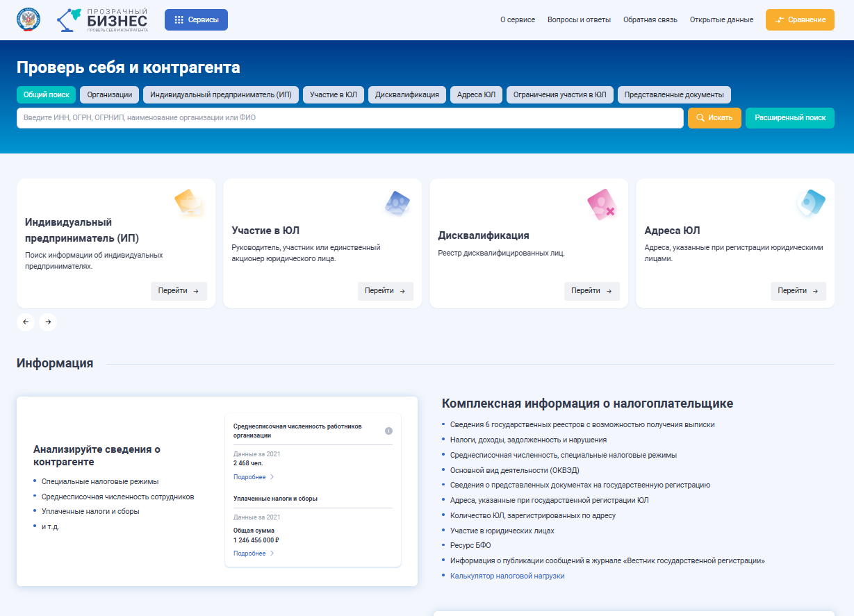
Task: Switch to Представленные документы tab
Action: [x=674, y=94]
